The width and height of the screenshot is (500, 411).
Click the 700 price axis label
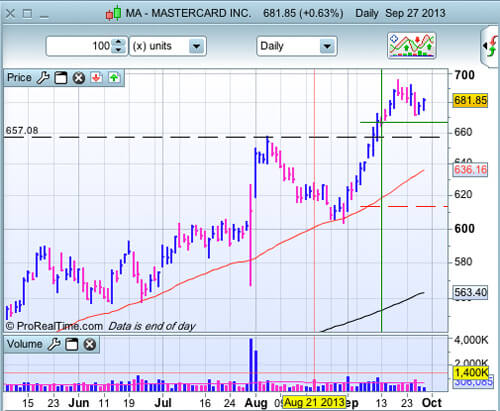465,75
